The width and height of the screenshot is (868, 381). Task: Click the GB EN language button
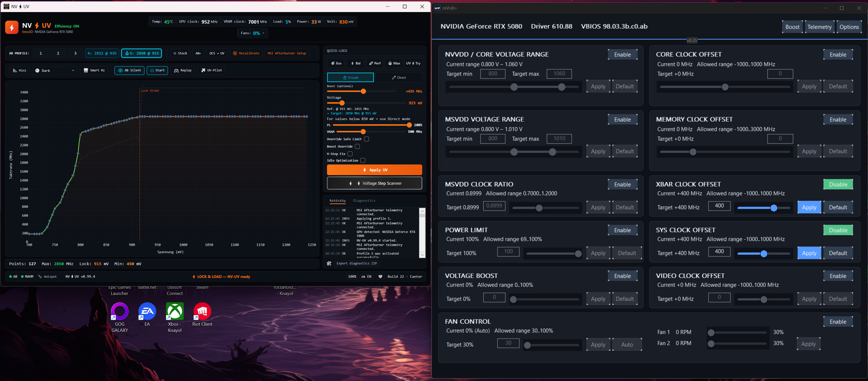[366, 276]
